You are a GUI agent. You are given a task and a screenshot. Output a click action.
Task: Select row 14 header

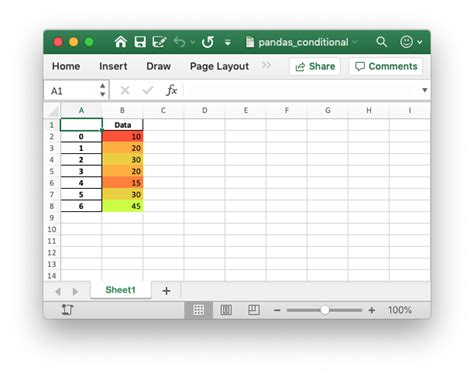pyautogui.click(x=52, y=276)
